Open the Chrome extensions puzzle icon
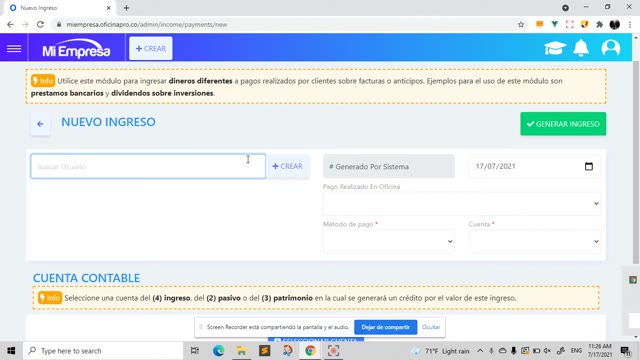 [x=599, y=24]
